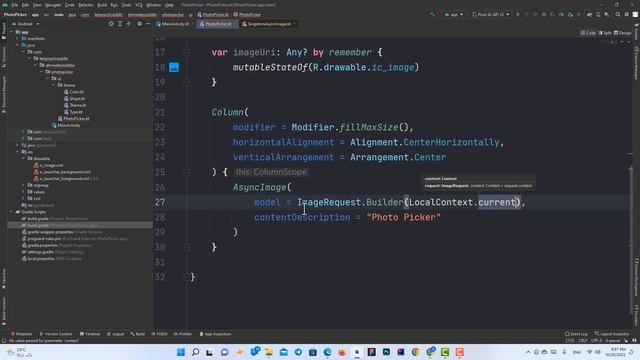Open the File menu

click(15, 5)
